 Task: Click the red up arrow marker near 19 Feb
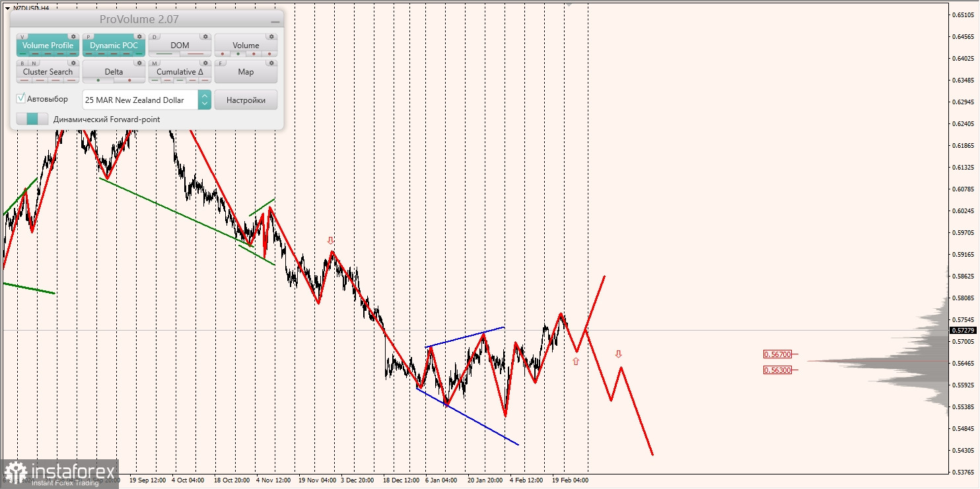point(576,362)
